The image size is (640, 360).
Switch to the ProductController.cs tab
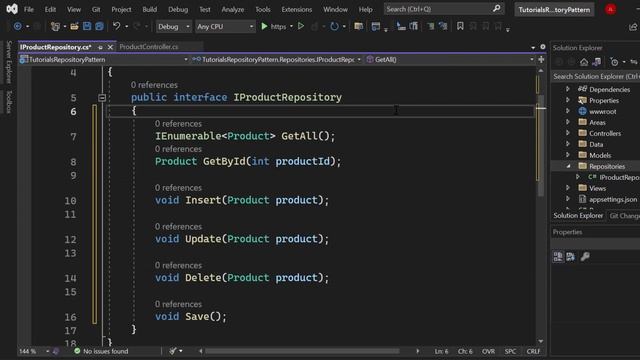149,47
